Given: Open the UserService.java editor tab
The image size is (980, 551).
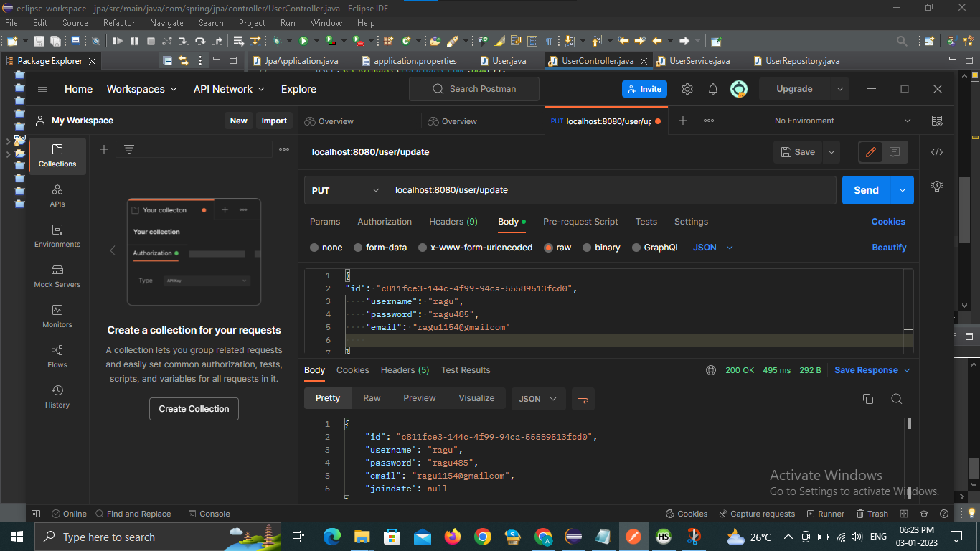Looking at the screenshot, I should click(x=697, y=61).
